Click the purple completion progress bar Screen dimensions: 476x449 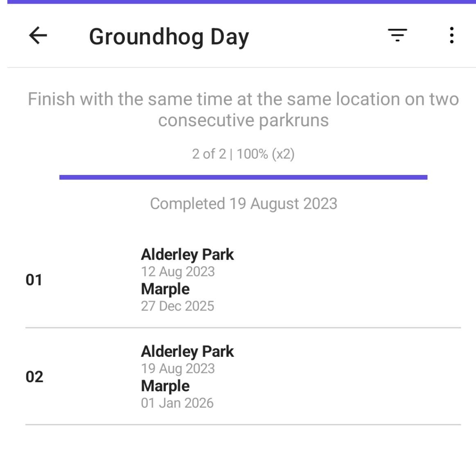[x=243, y=177]
